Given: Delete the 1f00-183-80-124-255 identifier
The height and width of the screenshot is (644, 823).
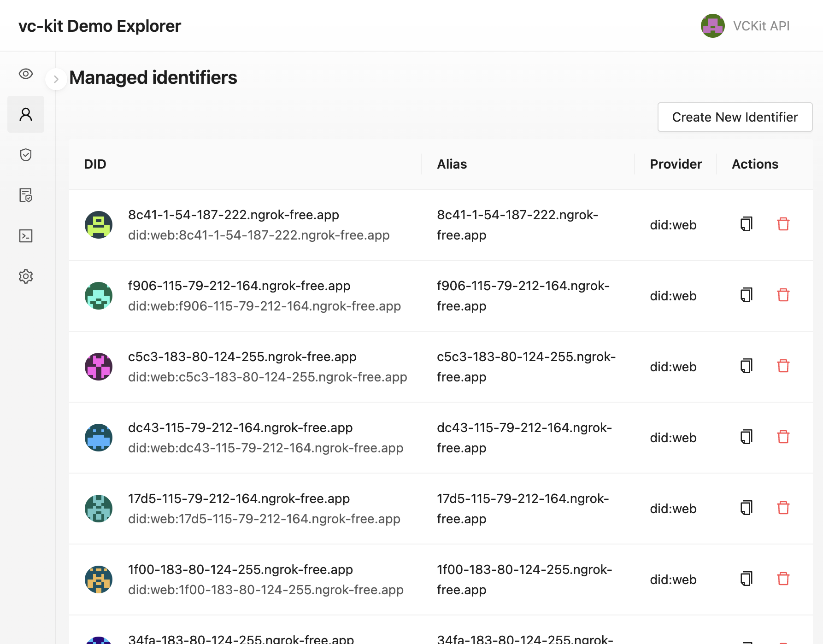Looking at the screenshot, I should 783,579.
